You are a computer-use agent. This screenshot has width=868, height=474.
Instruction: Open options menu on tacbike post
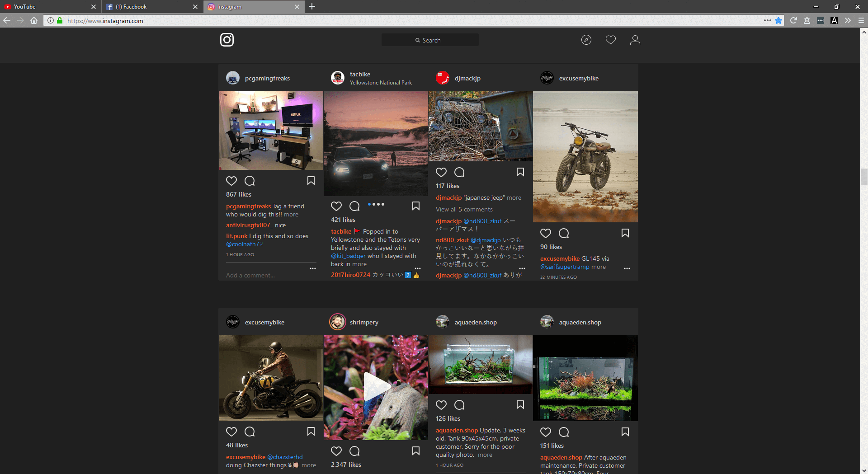click(x=418, y=268)
